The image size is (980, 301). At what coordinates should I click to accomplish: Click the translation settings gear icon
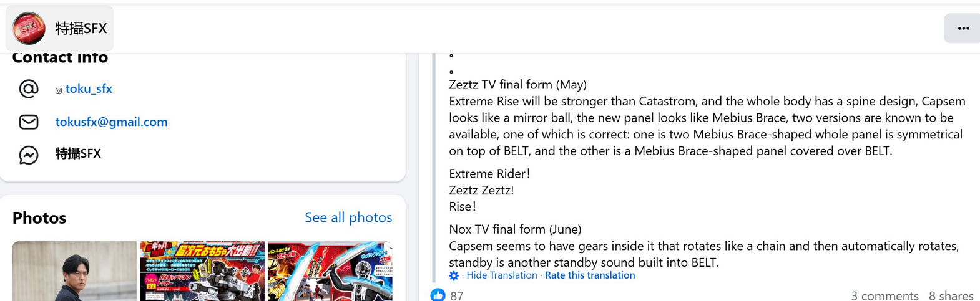pyautogui.click(x=454, y=275)
